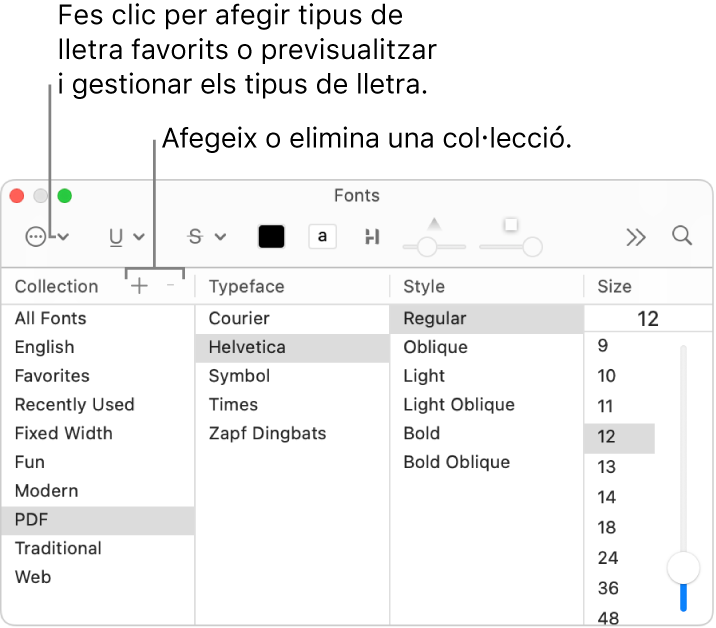
Task: Click the search magnifying glass icon
Action: click(682, 235)
